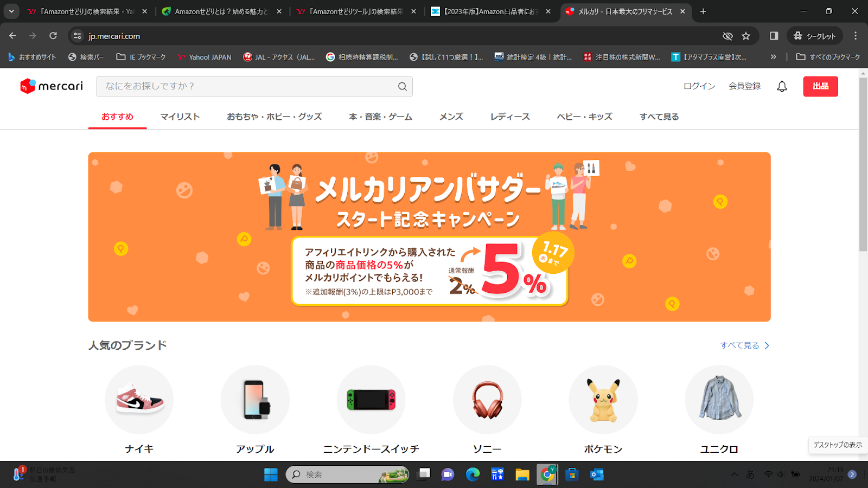
Task: Open Microsoft Store from the taskbar
Action: pyautogui.click(x=572, y=474)
